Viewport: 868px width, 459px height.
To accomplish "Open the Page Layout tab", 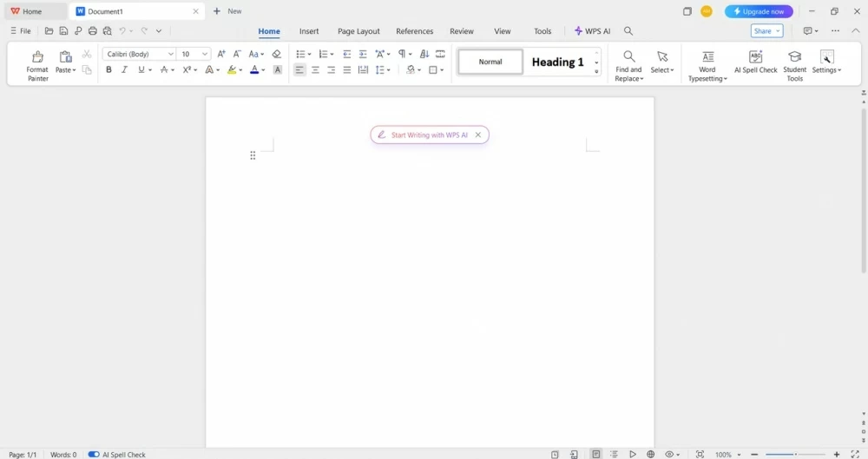I will [x=358, y=31].
